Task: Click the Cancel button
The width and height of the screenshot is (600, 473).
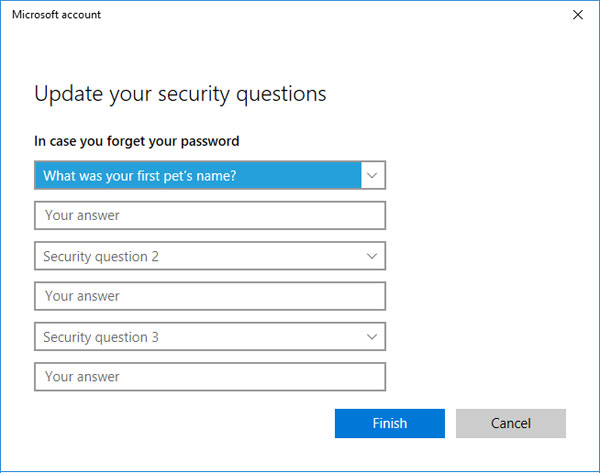Action: 510,423
